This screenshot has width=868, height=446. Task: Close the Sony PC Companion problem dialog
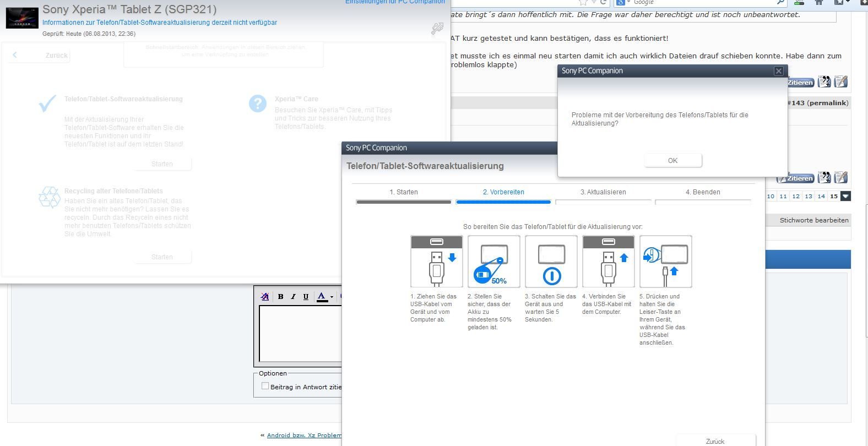[778, 70]
